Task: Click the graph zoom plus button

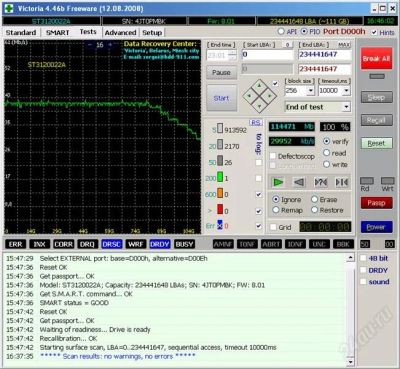Action: (110, 44)
